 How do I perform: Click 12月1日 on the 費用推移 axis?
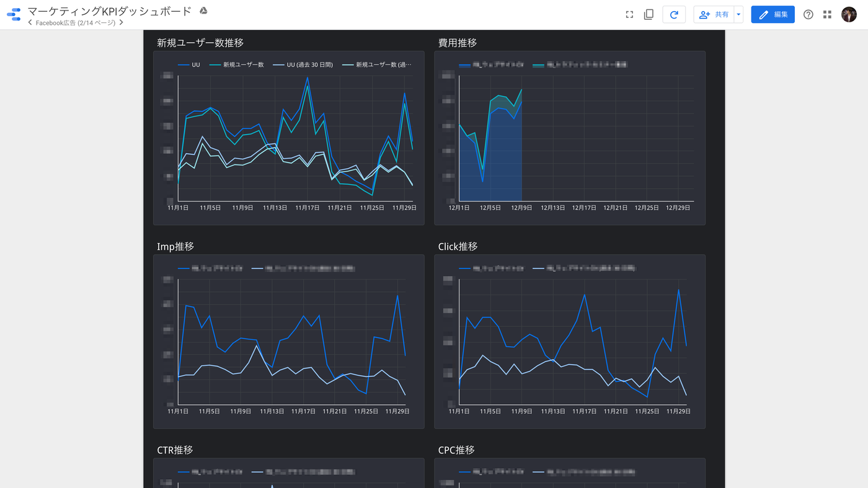(x=459, y=208)
